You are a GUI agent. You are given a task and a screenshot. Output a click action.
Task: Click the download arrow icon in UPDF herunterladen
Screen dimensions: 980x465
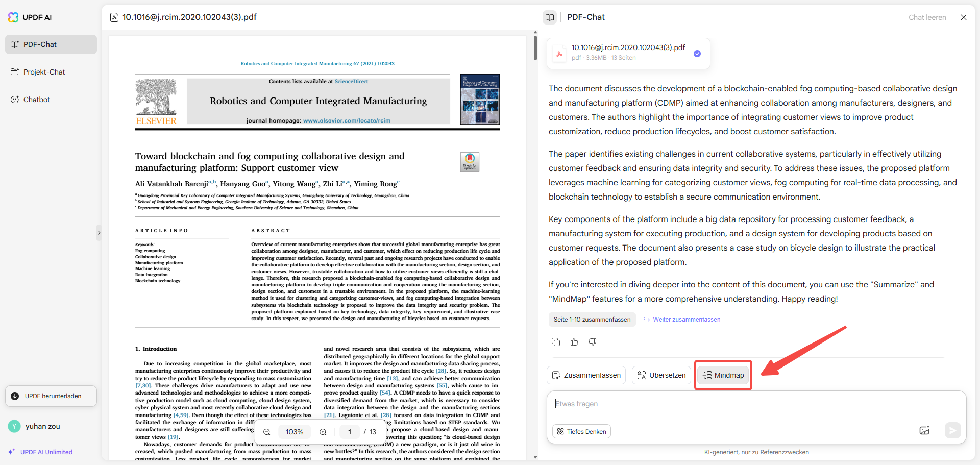tap(15, 396)
